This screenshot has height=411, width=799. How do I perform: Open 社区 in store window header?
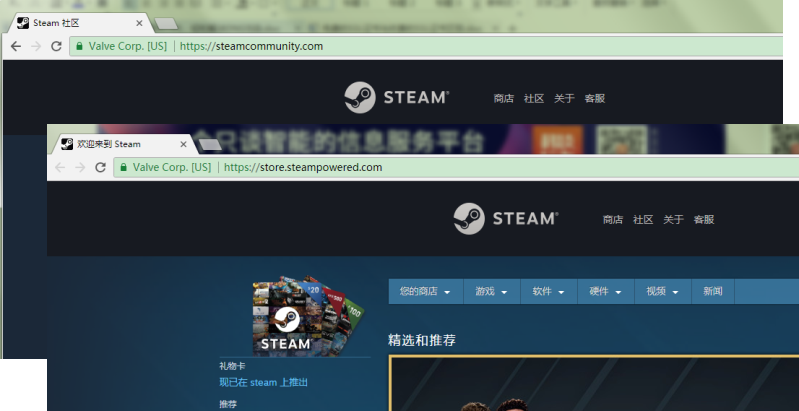click(x=643, y=220)
